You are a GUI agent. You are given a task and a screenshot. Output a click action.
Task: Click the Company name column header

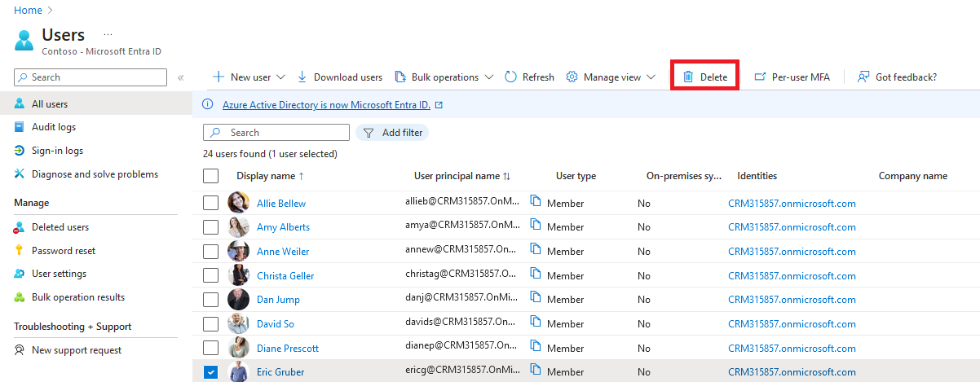pyautogui.click(x=913, y=176)
